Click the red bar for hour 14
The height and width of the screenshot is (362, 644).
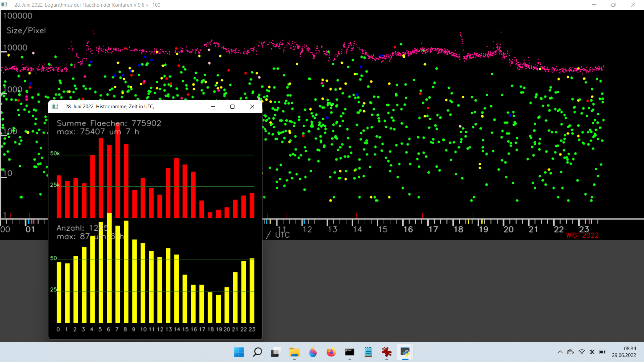(176, 188)
